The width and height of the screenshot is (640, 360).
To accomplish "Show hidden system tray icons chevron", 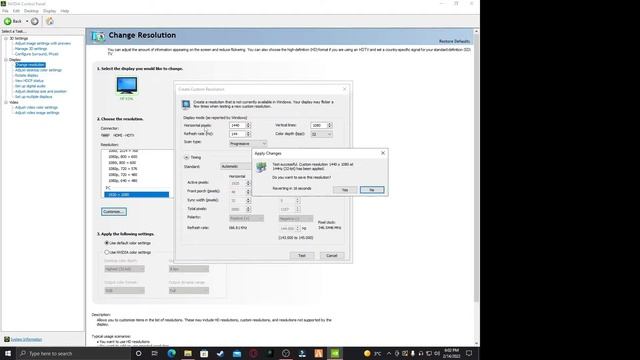I will pos(389,353).
